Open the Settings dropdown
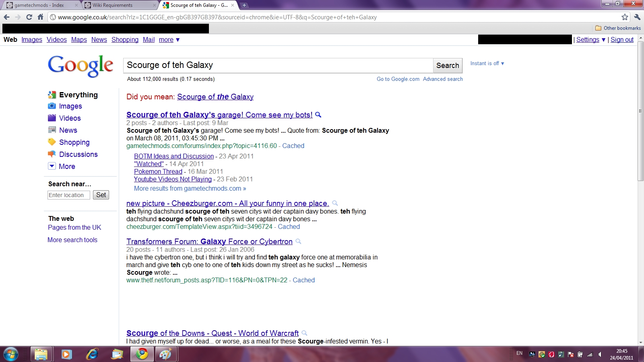Viewport: 644px width, 362px height. tap(590, 39)
